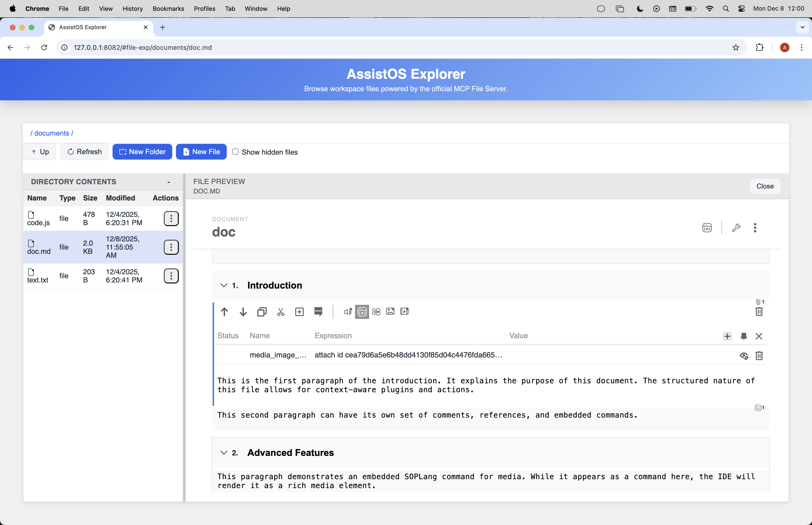Pin the variables panel
This screenshot has height=525, width=812.
(x=744, y=337)
